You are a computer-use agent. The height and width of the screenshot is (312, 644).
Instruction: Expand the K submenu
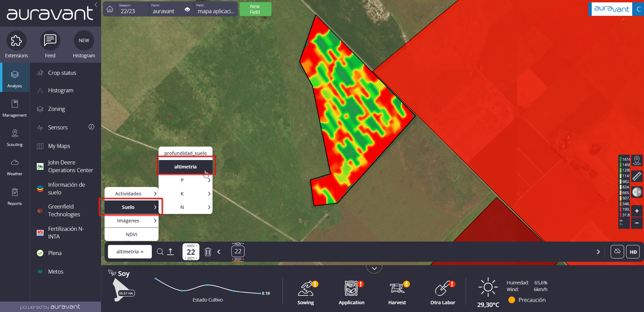pyautogui.click(x=186, y=194)
